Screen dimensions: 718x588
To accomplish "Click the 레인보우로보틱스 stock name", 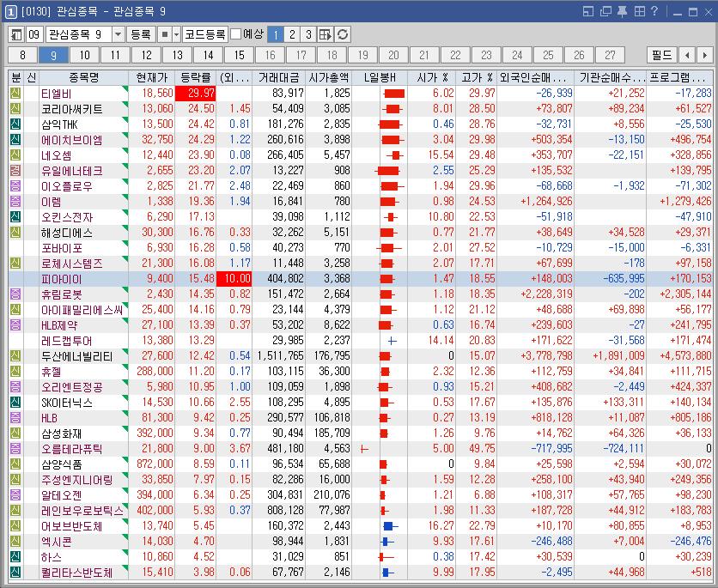I will coord(82,511).
